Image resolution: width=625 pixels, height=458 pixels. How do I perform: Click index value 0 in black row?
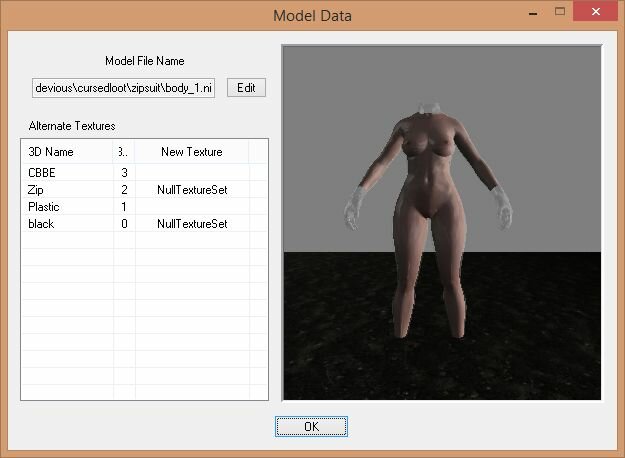point(124,224)
